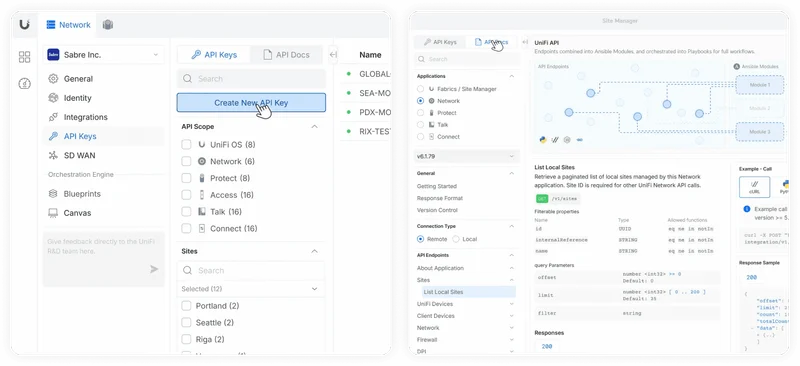Collapse the Site Manager docs sidebar arrow icon

tap(525, 42)
